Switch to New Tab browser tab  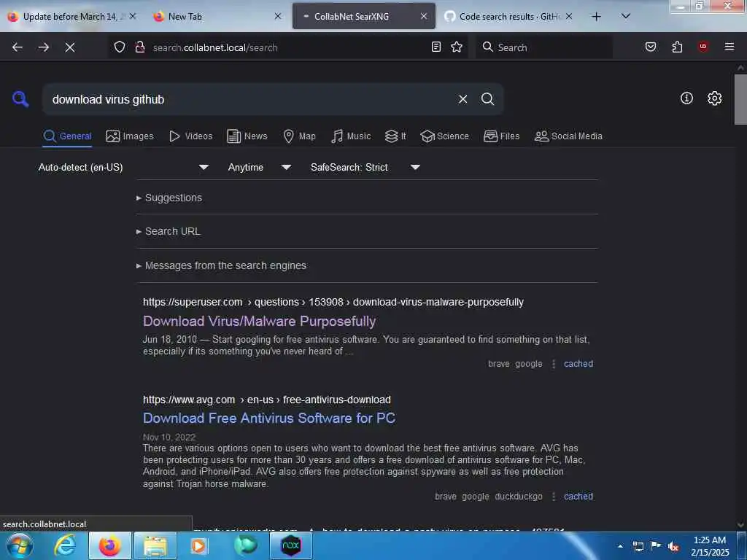click(x=209, y=17)
